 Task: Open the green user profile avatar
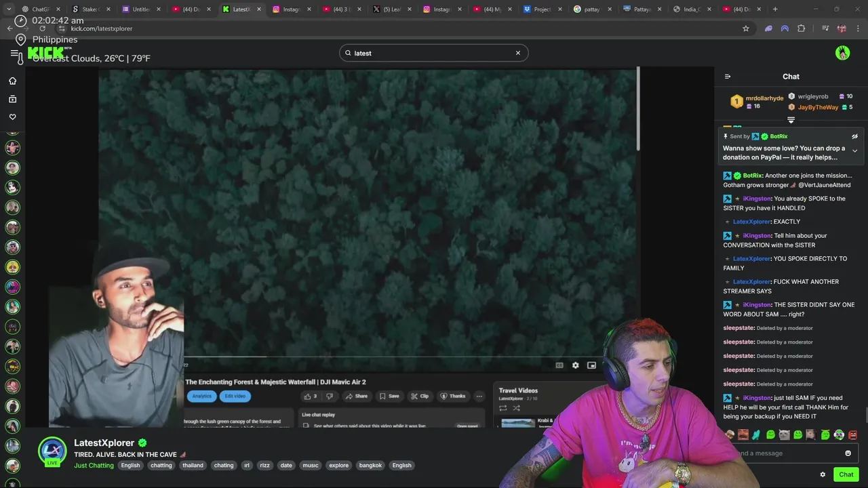(842, 53)
